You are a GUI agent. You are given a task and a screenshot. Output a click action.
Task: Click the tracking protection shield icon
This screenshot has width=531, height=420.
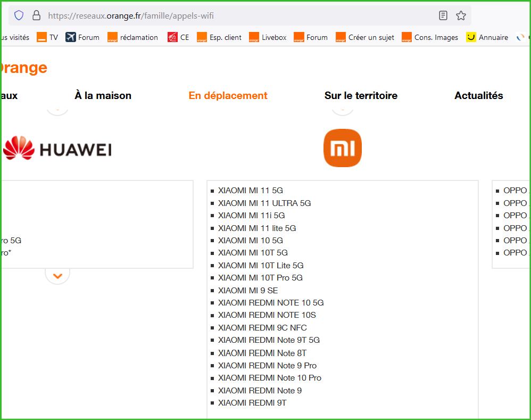(19, 15)
